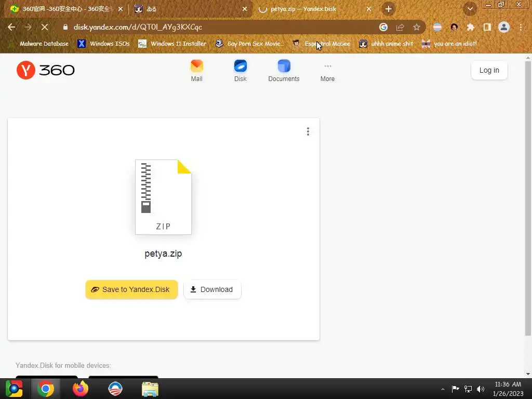The width and height of the screenshot is (532, 399).
Task: Open the network tray icon
Action: [468, 389]
